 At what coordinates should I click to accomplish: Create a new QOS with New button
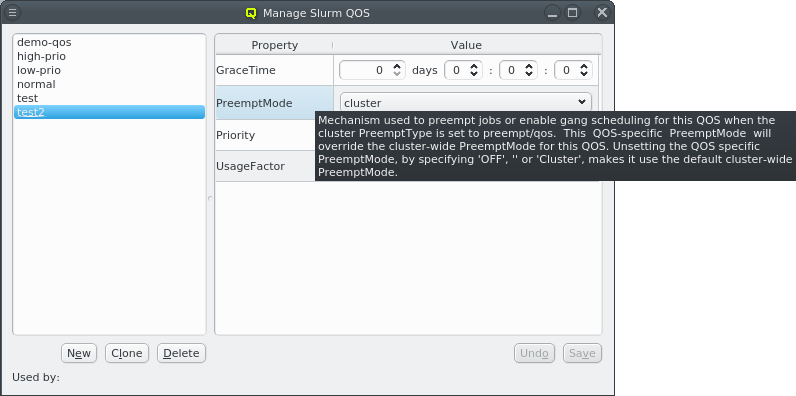(x=79, y=353)
